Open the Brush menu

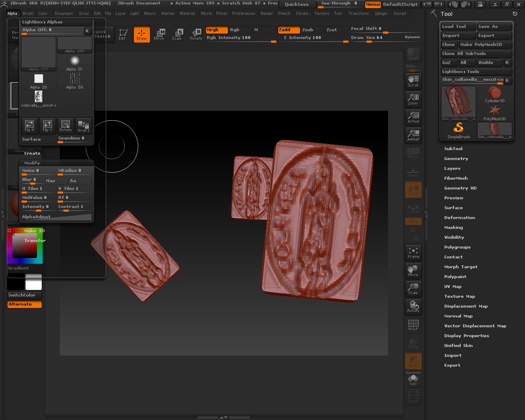[28, 14]
